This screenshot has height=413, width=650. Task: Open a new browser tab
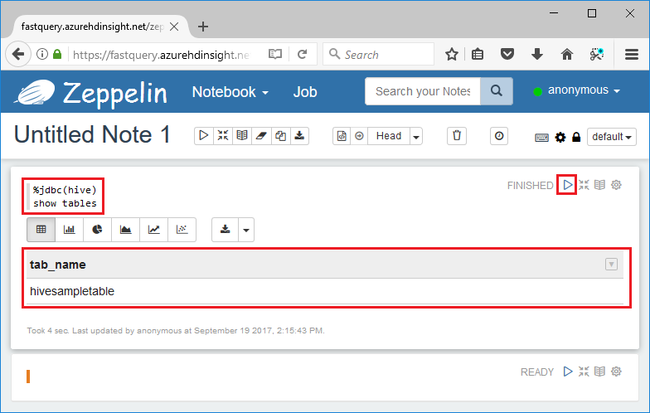(203, 27)
